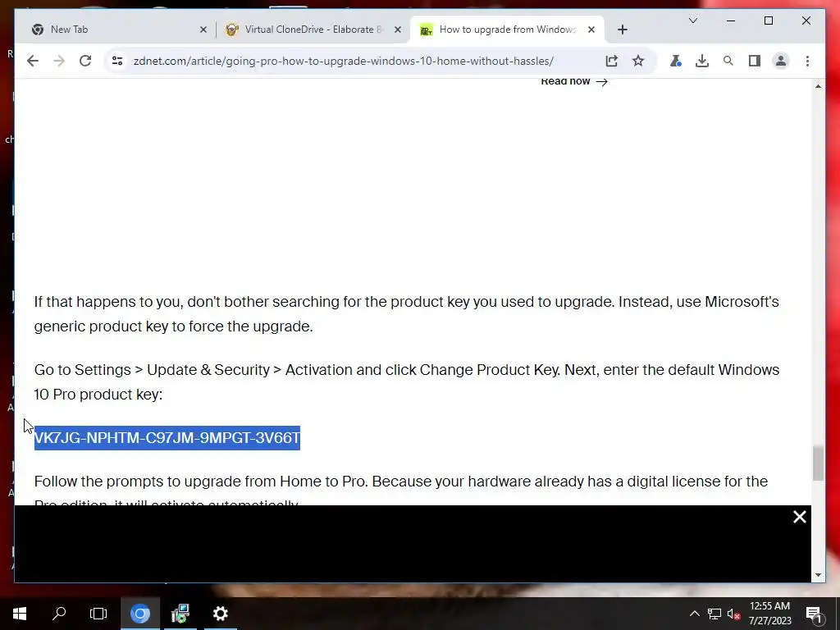Open the clock showing 12:55 AM

click(x=769, y=614)
